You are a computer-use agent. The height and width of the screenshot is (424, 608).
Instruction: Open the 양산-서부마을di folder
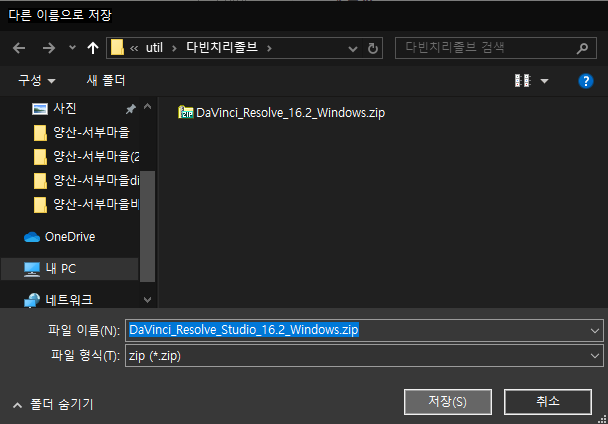pyautogui.click(x=96, y=180)
